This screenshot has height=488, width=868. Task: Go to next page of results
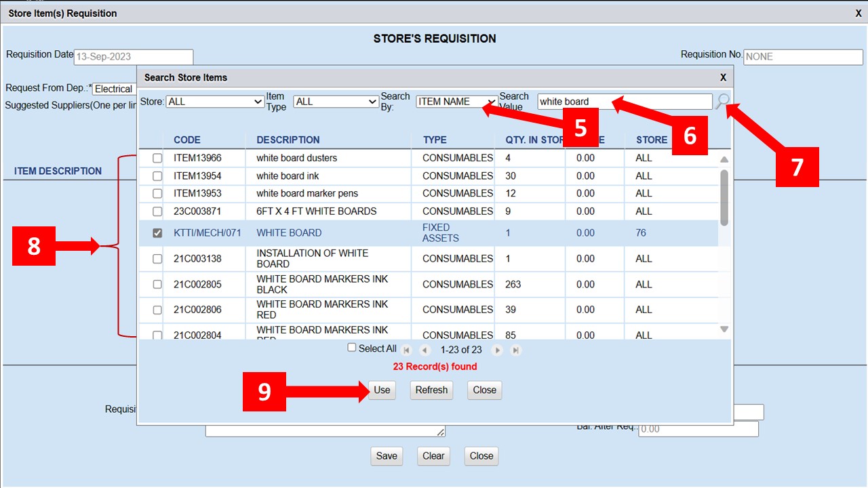pyautogui.click(x=498, y=350)
